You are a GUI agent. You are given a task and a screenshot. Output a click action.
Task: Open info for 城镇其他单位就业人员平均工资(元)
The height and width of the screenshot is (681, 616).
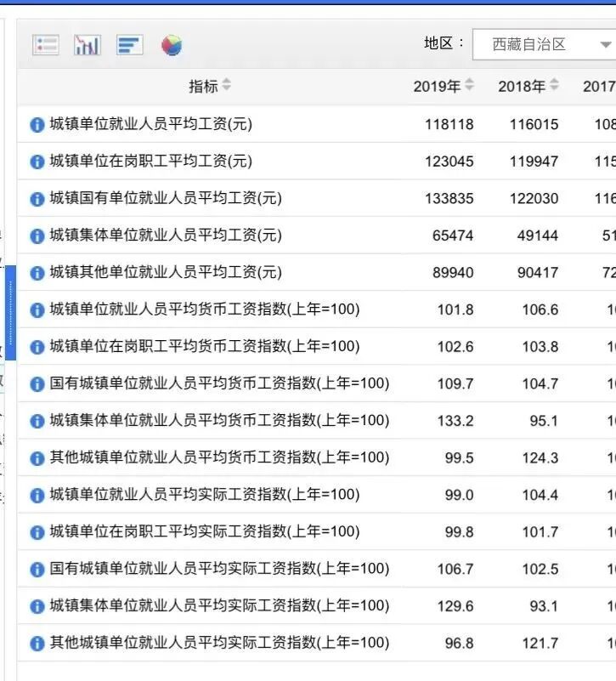pos(37,273)
